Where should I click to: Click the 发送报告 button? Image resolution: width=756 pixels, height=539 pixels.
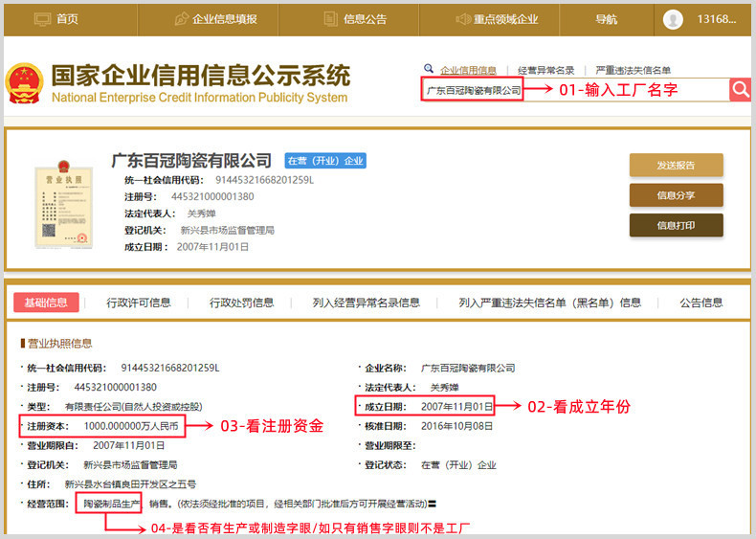tap(676, 165)
